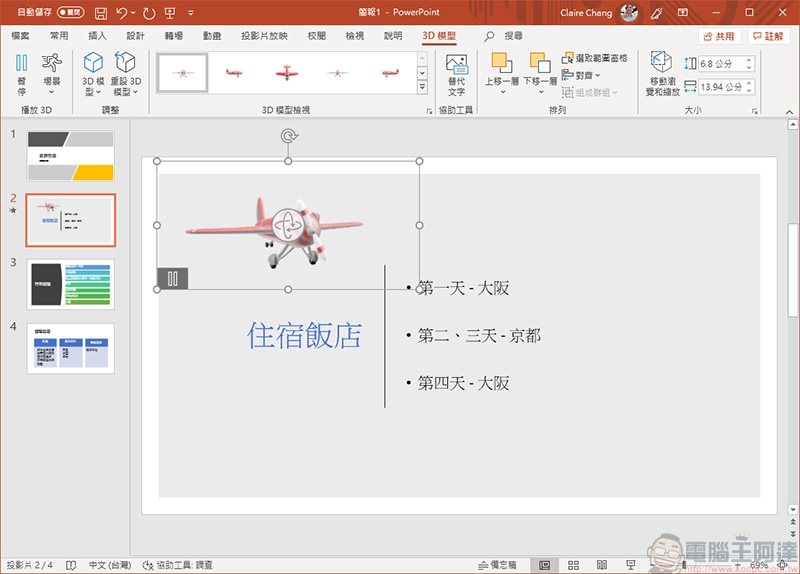The width and height of the screenshot is (800, 574).
Task: Select first front-view 3D model view
Action: coord(183,73)
